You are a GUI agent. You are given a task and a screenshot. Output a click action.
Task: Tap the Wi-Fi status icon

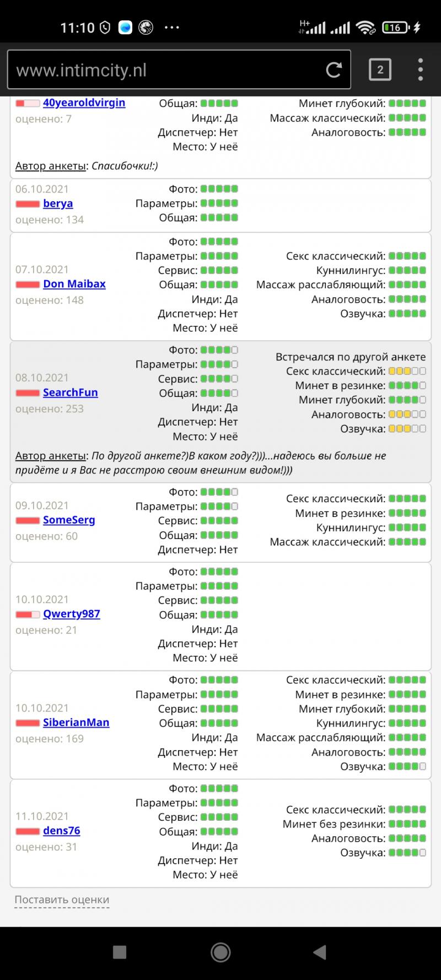pyautogui.click(x=365, y=27)
